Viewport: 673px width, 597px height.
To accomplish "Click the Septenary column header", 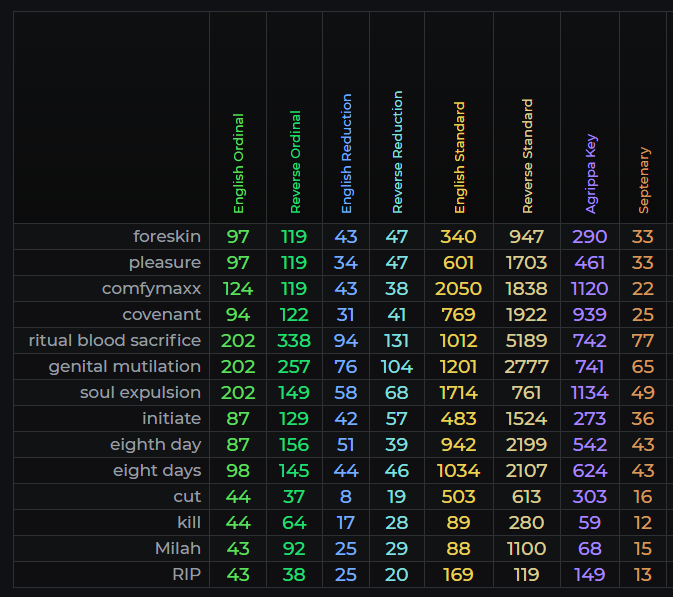I will tap(644, 180).
